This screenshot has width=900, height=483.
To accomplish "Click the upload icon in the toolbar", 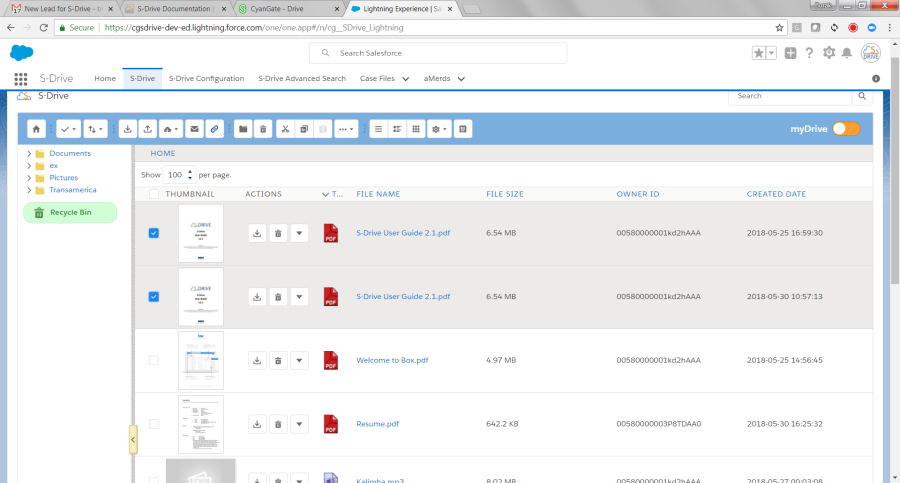I will [x=149, y=129].
